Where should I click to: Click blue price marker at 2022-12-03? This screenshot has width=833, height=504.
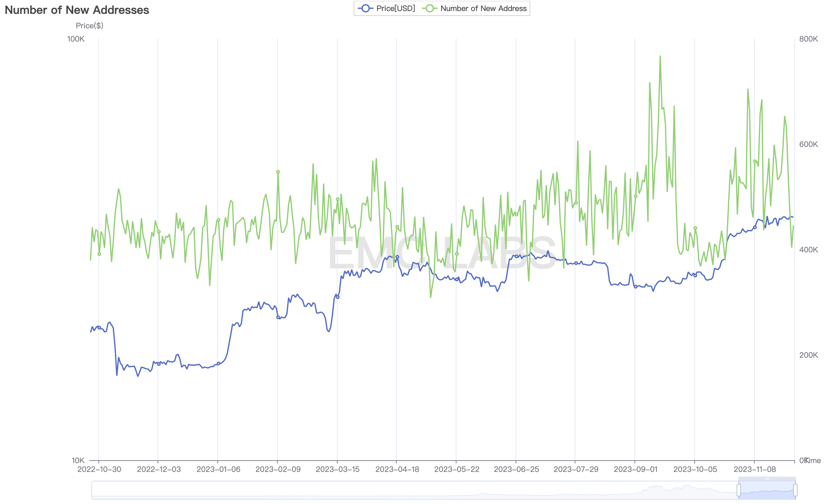tap(159, 364)
